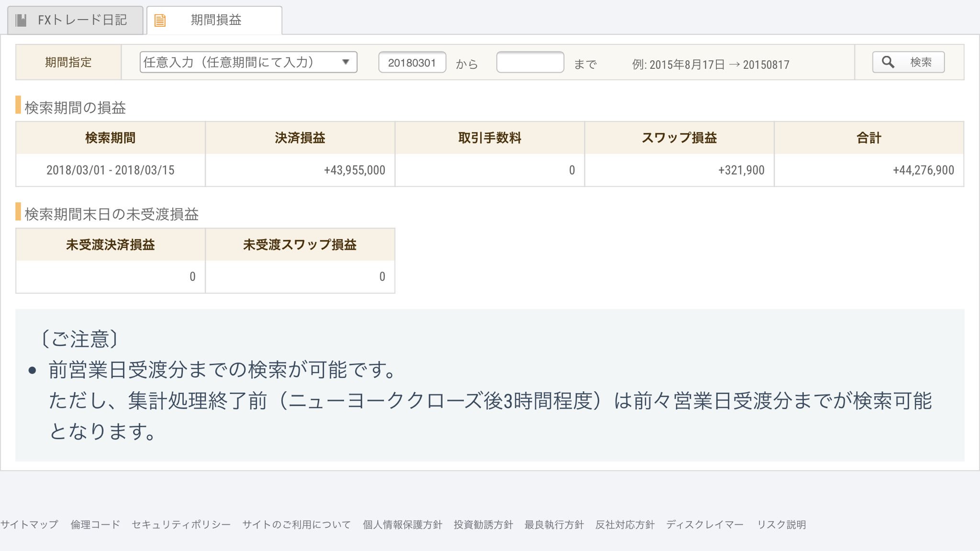Open the 最良執行方針 link
The image size is (980, 551).
click(x=554, y=525)
